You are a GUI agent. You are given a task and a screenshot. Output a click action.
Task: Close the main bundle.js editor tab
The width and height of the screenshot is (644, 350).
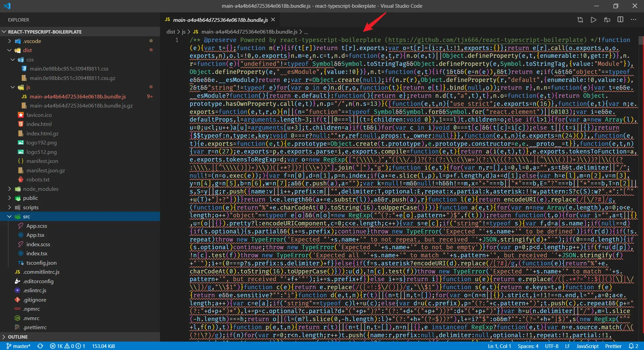(273, 20)
